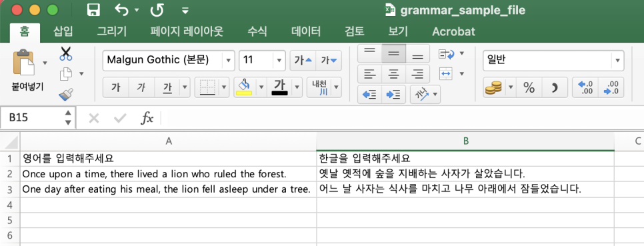Click the Redo arrow icon
The width and height of the screenshot is (644, 246).
[x=157, y=10]
